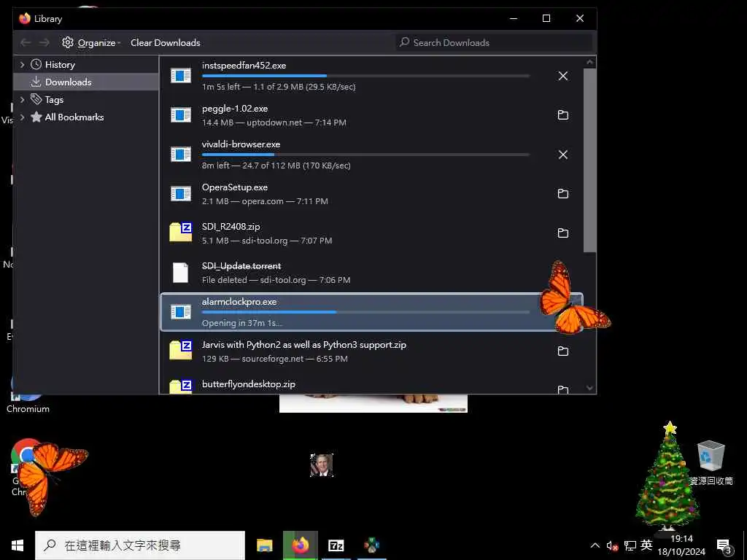Expand the All Bookmarks tree node

tap(22, 117)
